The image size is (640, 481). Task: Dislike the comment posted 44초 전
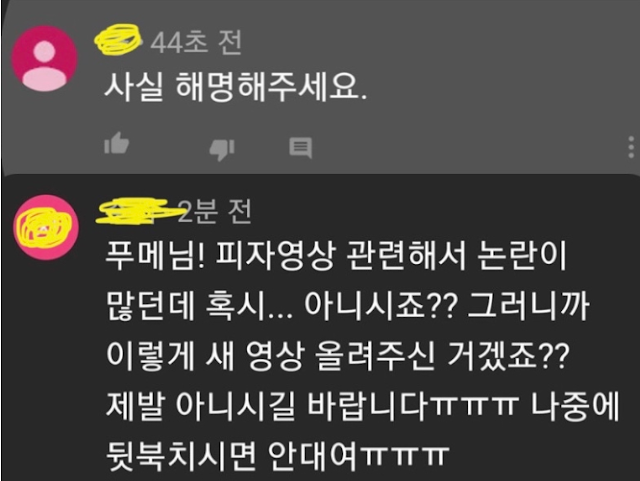click(222, 149)
